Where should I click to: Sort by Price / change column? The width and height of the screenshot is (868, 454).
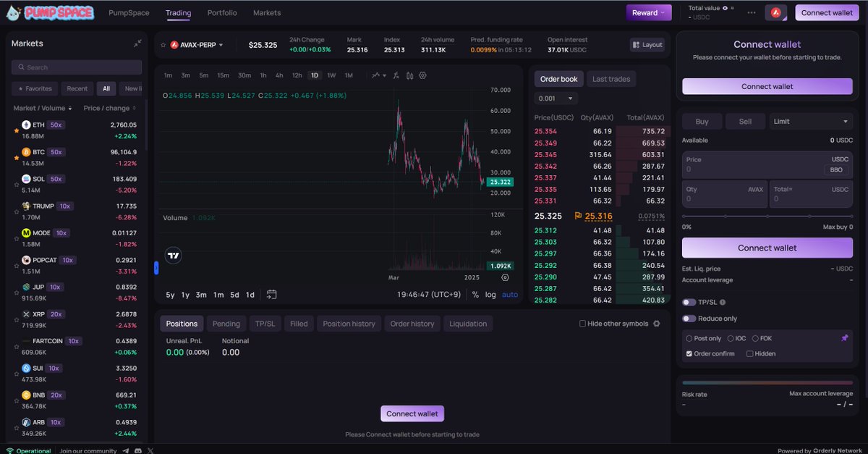[110, 109]
